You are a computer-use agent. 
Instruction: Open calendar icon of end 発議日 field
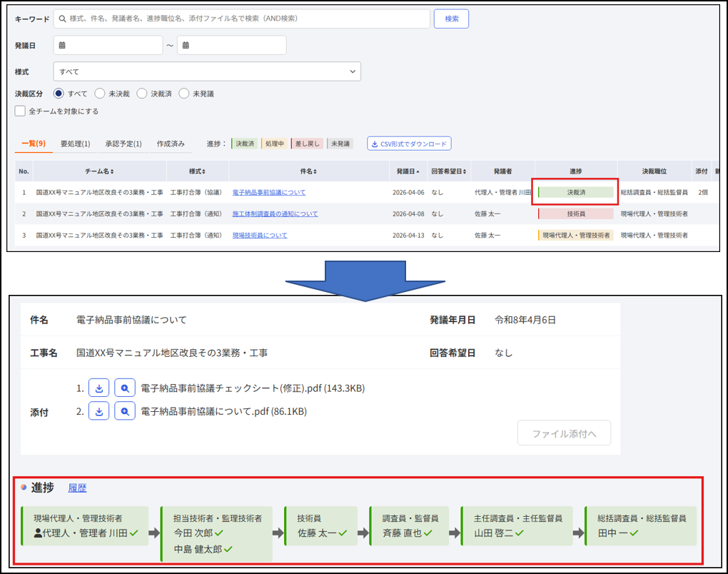click(x=186, y=46)
